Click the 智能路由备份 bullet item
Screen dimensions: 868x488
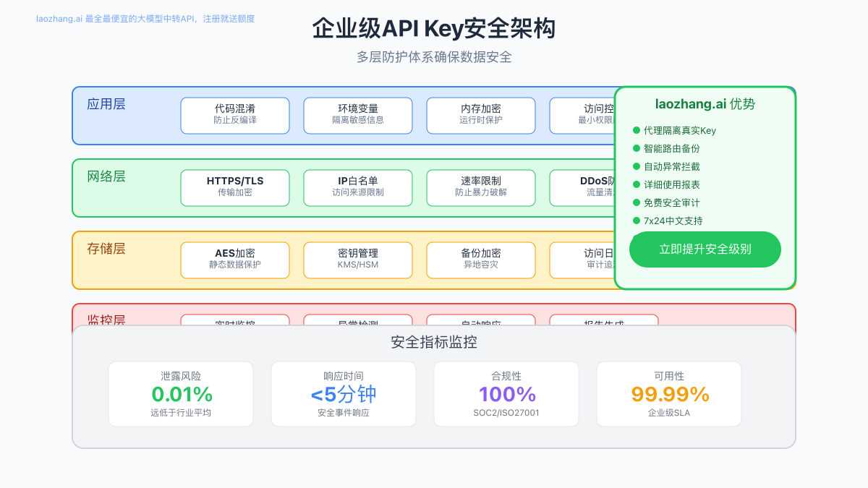click(x=666, y=149)
